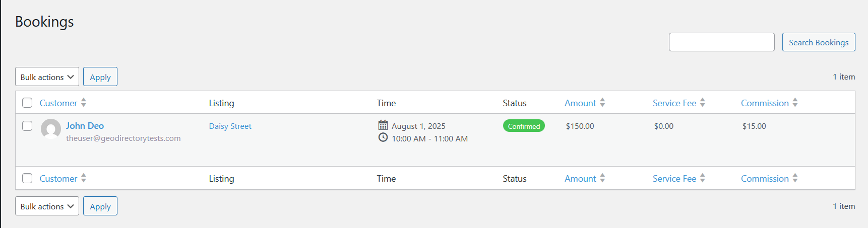Image resolution: width=868 pixels, height=228 pixels.
Task: Click John Deo's avatar image
Action: [51, 129]
